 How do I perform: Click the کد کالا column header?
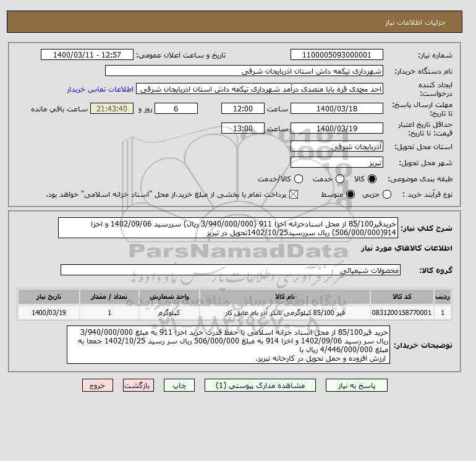click(402, 296)
